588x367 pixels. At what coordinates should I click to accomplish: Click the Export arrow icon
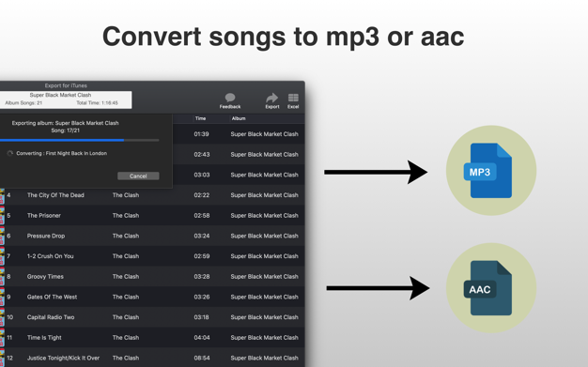[x=271, y=98]
